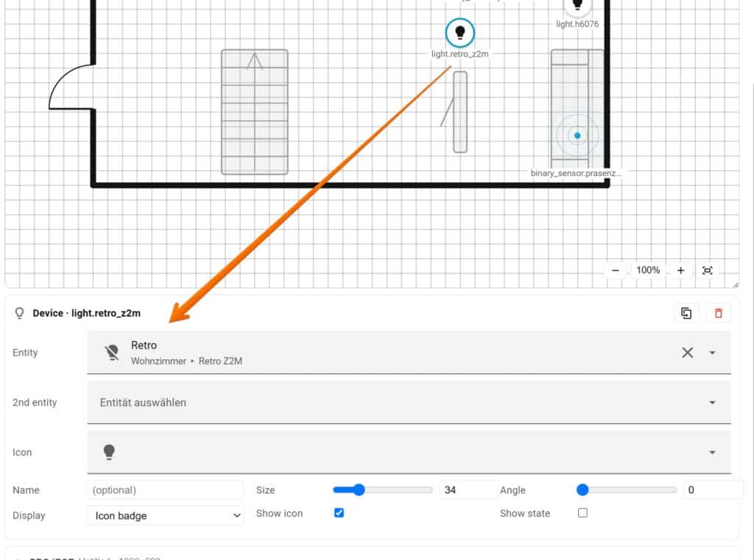Click the light.retro_z2m label text

coord(459,54)
